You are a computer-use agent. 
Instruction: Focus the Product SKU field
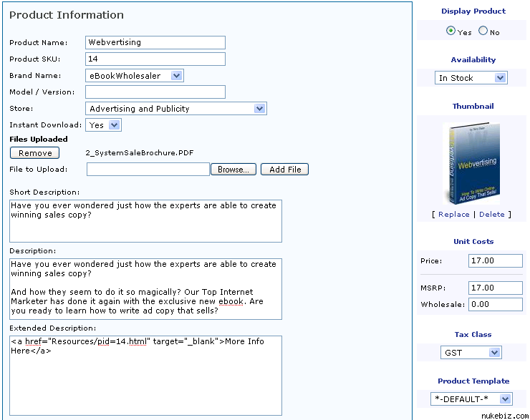[x=155, y=59]
